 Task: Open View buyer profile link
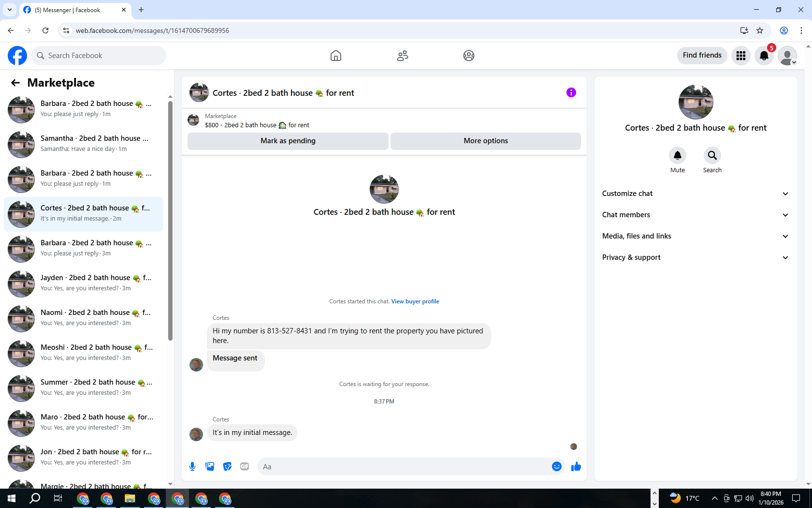(415, 301)
